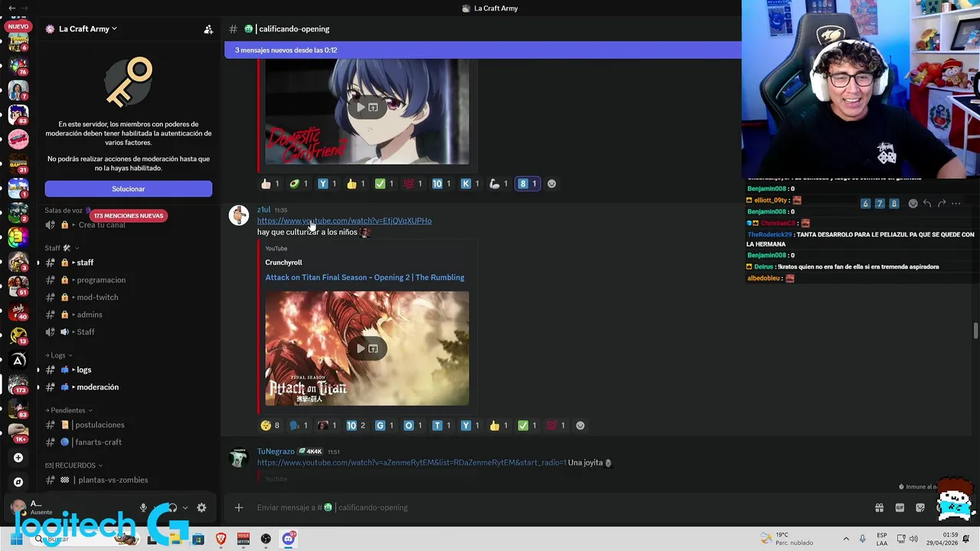Toggle the saluting face reaction with 8
This screenshot has width=980, height=551.
[270, 425]
